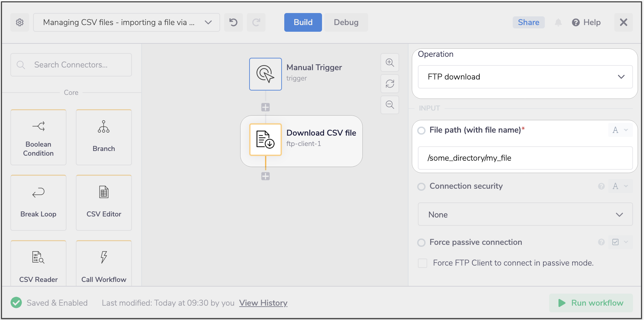Switch to the Build tab

pos(303,22)
